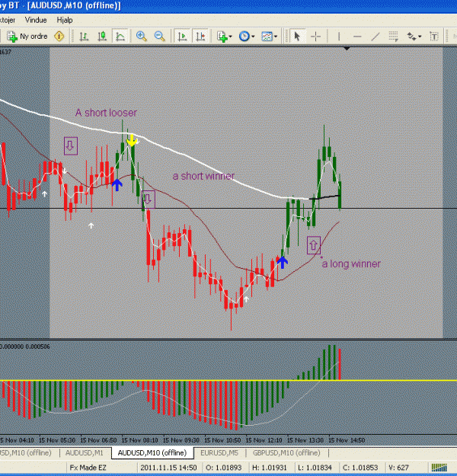Click the V: 627 volume value

398,468
